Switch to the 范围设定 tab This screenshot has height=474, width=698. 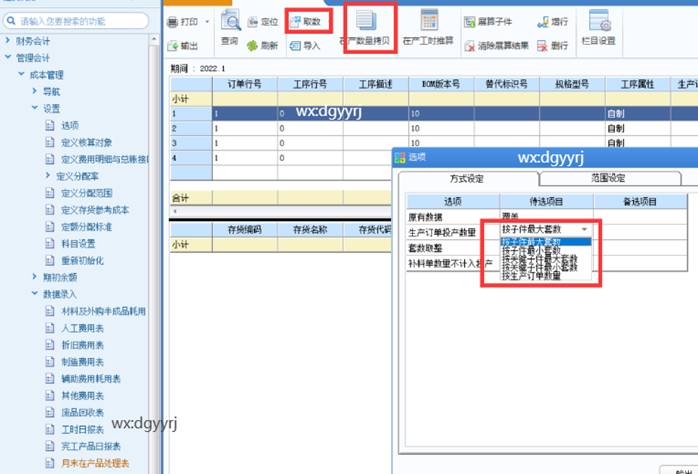[609, 178]
